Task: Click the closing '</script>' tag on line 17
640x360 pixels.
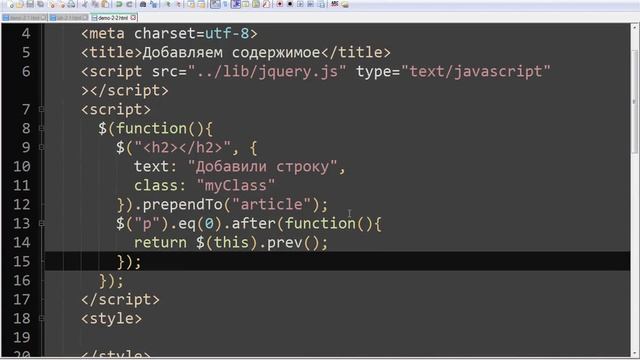Action: pyautogui.click(x=120, y=300)
